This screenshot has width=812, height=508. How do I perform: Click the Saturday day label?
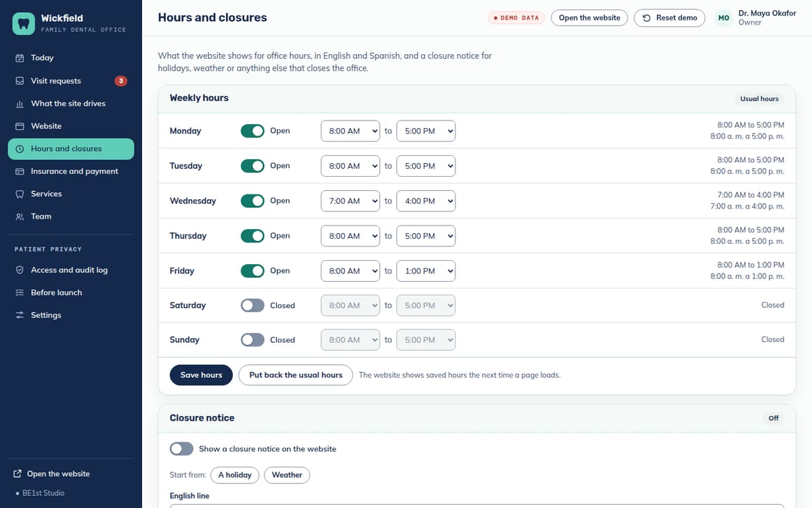pos(187,305)
